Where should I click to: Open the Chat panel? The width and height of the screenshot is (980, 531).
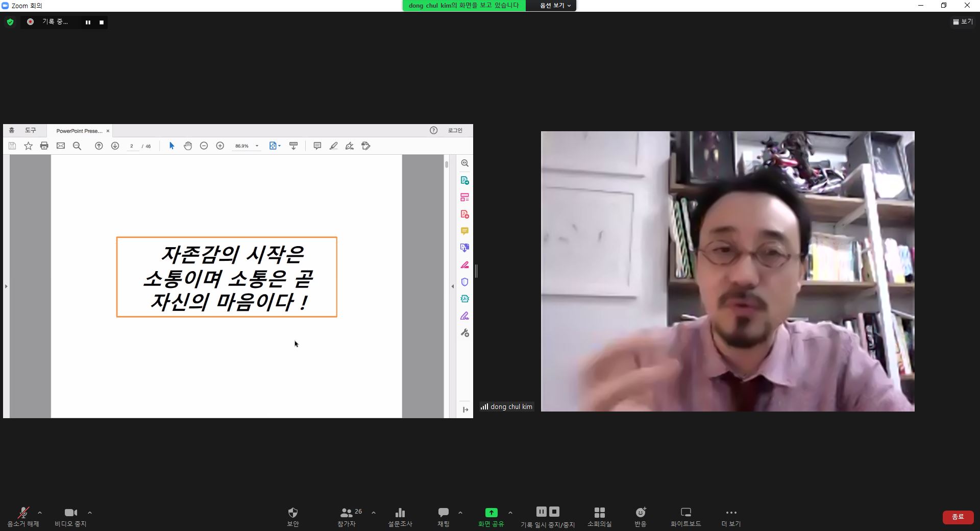[x=443, y=516]
